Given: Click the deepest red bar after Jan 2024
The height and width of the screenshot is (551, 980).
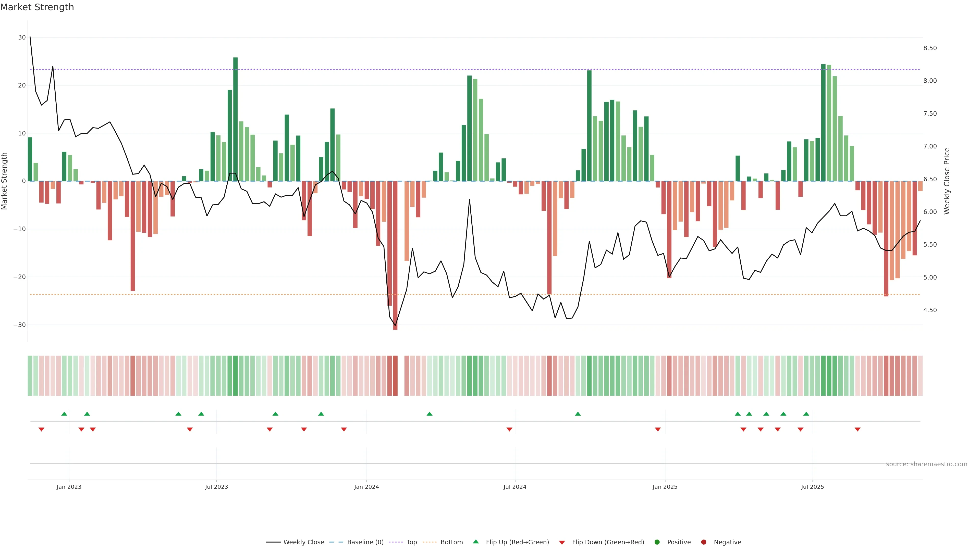Looking at the screenshot, I should click(x=395, y=255).
